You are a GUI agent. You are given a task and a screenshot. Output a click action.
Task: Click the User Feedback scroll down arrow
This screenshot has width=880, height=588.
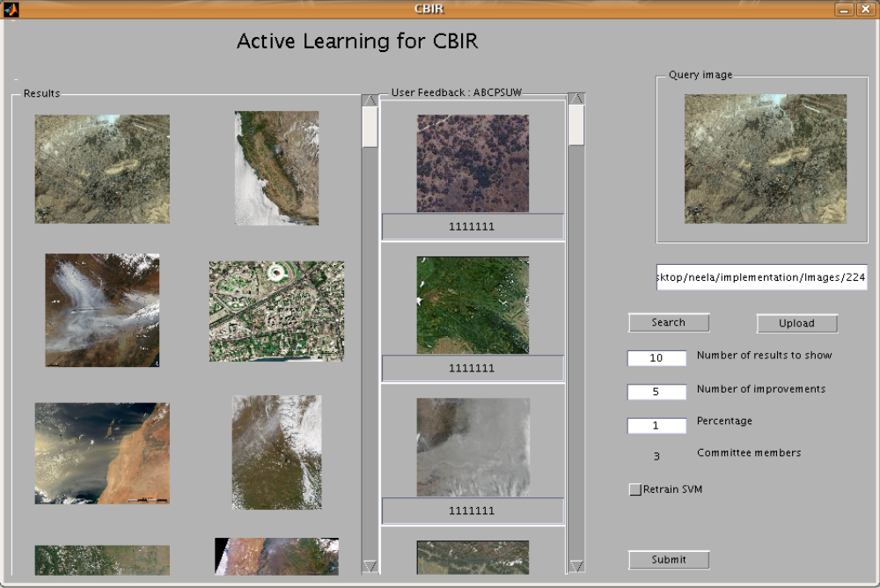point(576,565)
